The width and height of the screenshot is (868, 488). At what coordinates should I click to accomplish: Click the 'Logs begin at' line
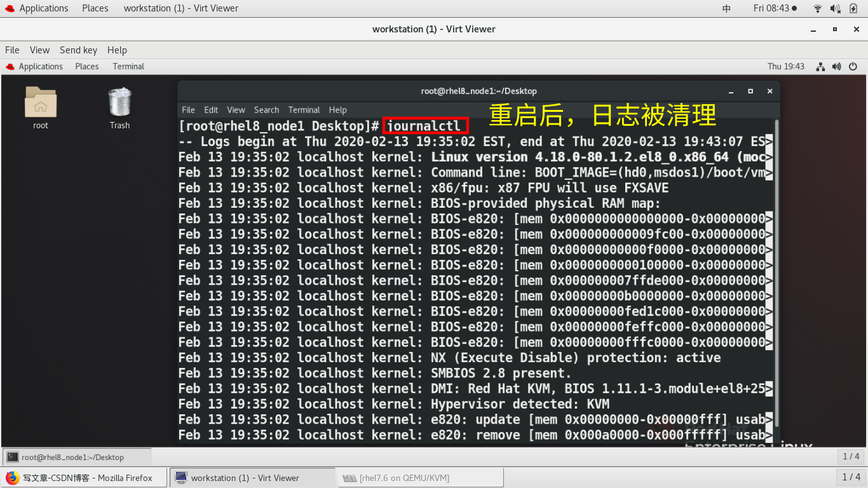tap(475, 142)
